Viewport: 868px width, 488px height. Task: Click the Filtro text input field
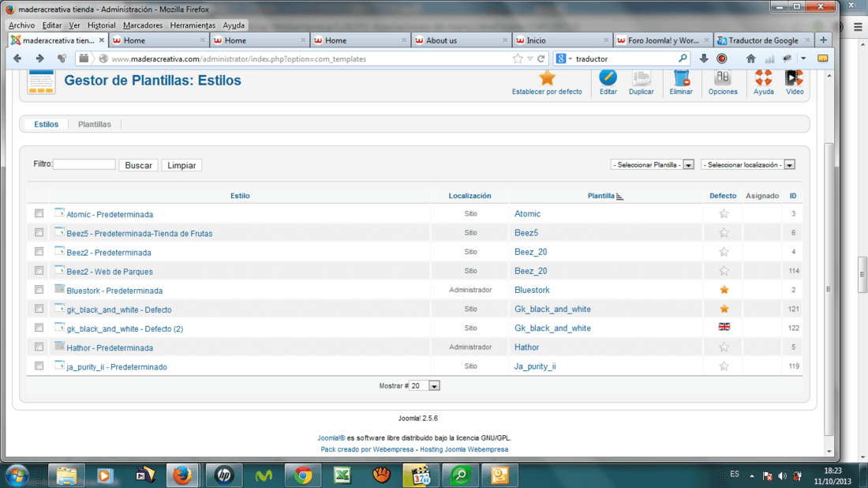click(84, 164)
